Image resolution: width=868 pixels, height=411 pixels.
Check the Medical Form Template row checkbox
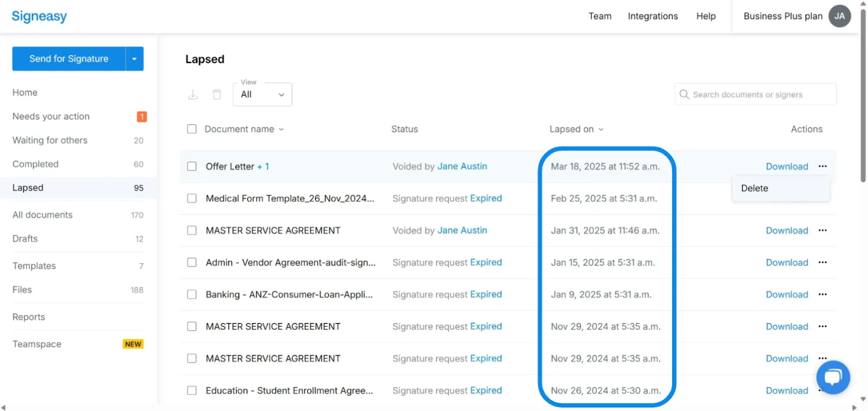click(x=192, y=198)
